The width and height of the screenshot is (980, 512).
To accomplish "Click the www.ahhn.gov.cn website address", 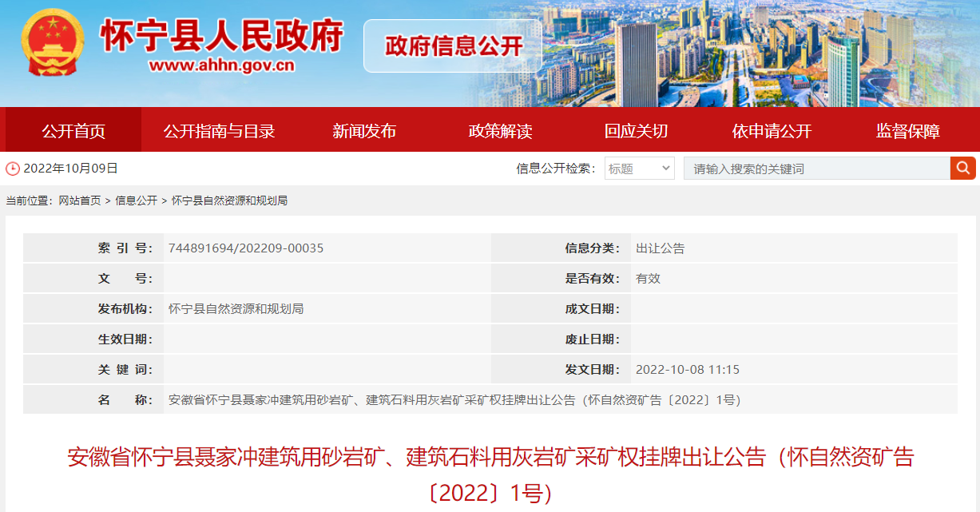I will (x=221, y=65).
